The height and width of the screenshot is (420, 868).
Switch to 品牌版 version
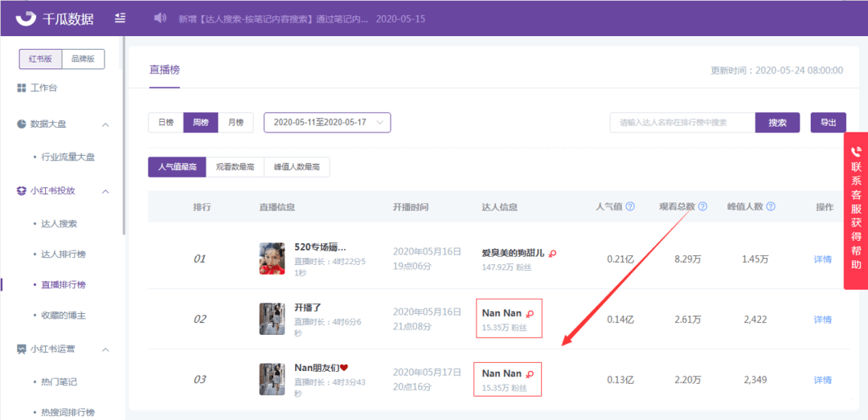[x=83, y=59]
